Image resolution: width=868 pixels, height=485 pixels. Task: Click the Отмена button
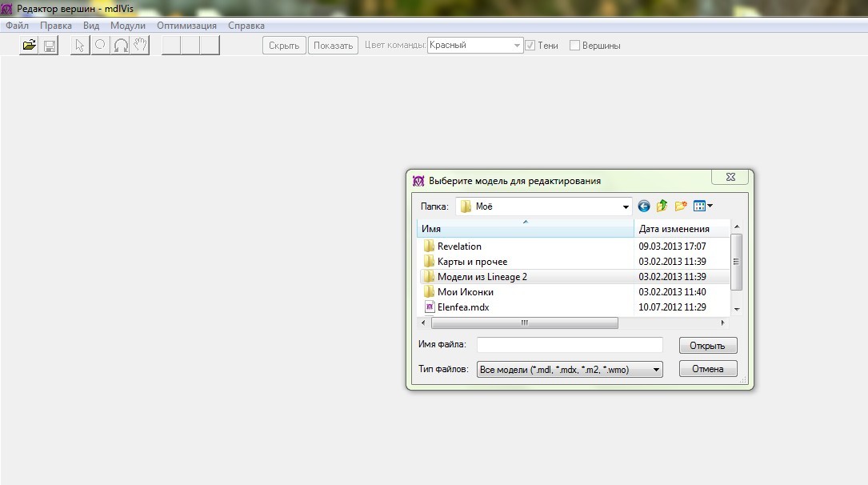[x=708, y=369]
